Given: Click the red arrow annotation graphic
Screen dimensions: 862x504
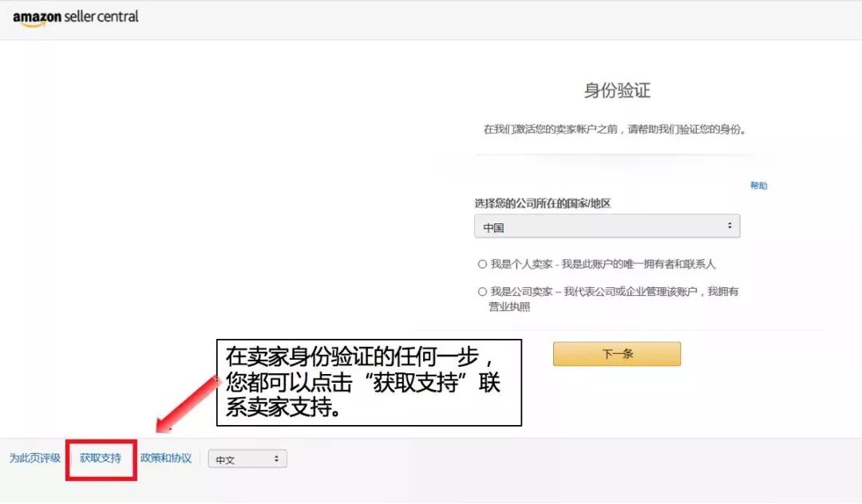Looking at the screenshot, I should coord(188,403).
